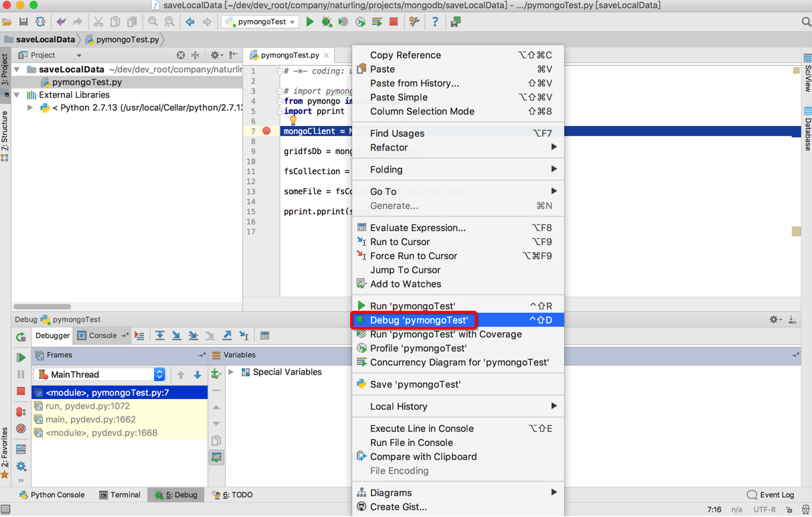Toggle the tool window bar button in the status bar corner

[5, 510]
